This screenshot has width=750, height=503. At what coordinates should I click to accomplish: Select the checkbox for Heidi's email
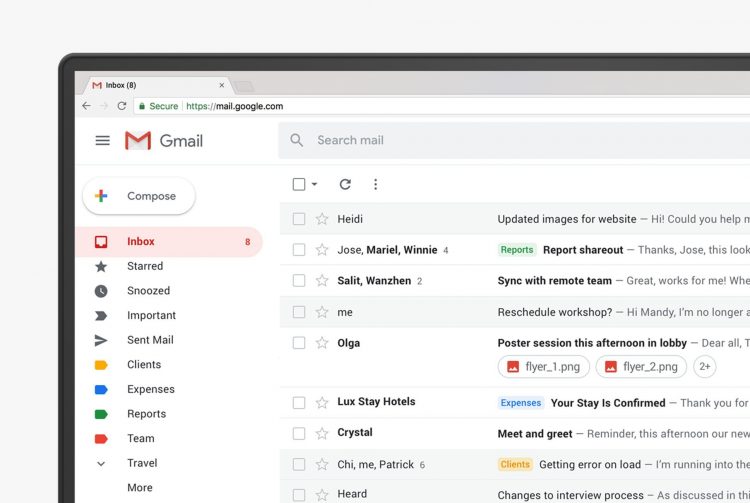299,219
